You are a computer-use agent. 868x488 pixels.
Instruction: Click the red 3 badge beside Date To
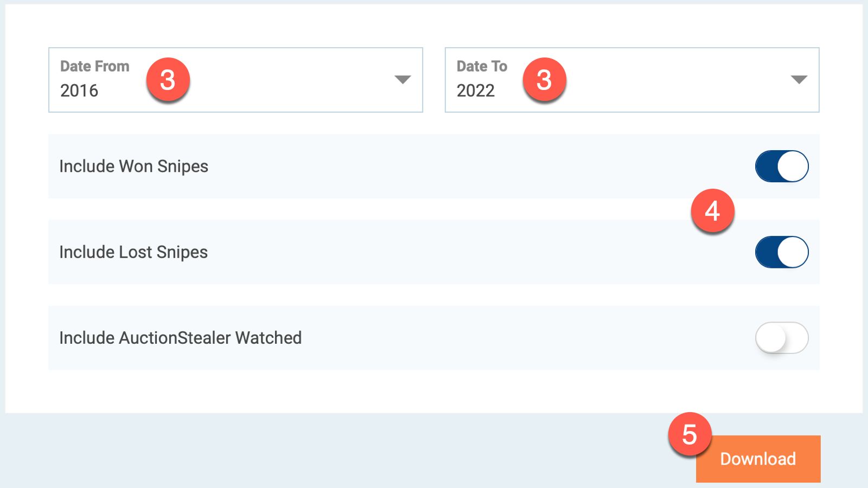tap(544, 80)
